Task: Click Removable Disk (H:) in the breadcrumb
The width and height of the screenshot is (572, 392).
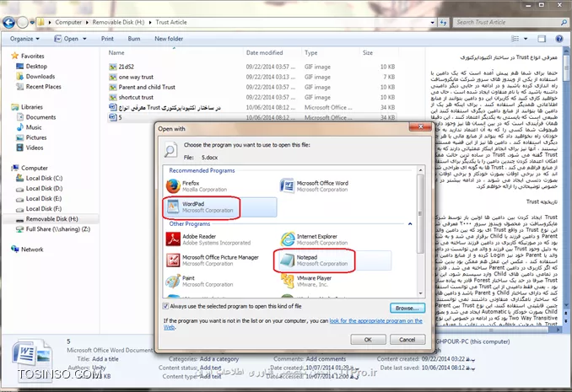Action: [x=118, y=23]
